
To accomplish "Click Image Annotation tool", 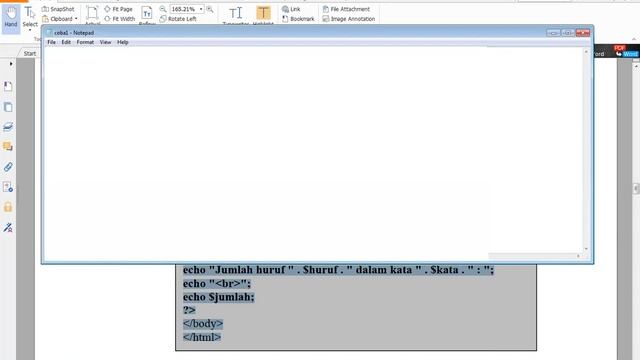I will coord(349,19).
